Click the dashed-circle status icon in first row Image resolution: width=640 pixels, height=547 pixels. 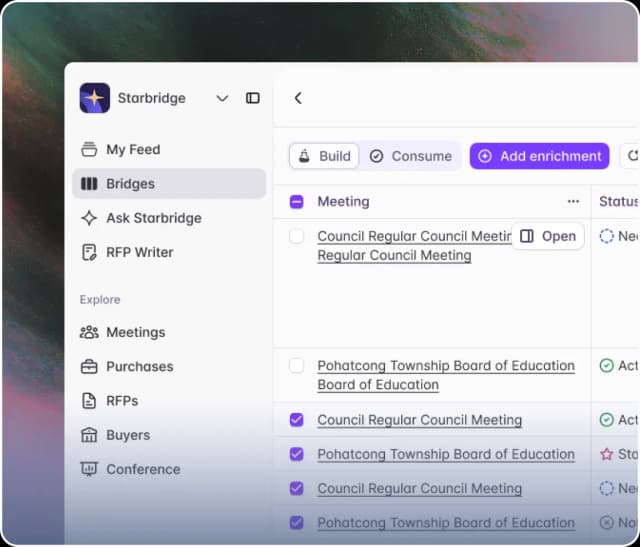(607, 236)
